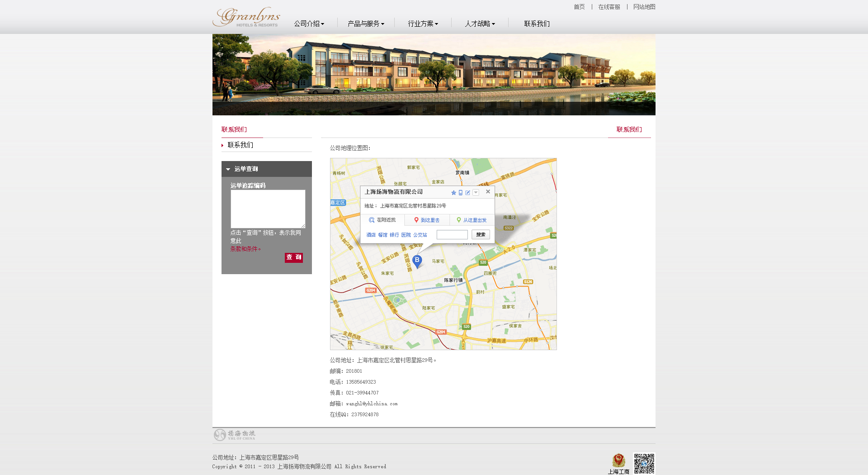Screen dimensions: 868x475
Task: Expand the 产品与服务 navigation dropdown
Action: point(366,24)
